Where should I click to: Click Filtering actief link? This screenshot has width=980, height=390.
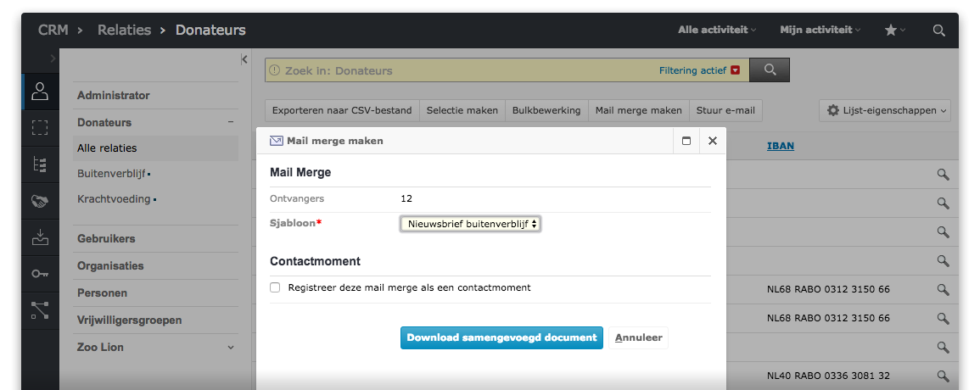[x=692, y=70]
